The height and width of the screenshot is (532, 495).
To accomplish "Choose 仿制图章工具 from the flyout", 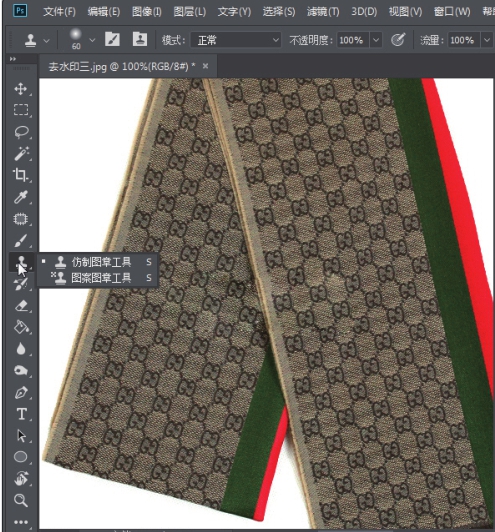I will click(x=97, y=262).
